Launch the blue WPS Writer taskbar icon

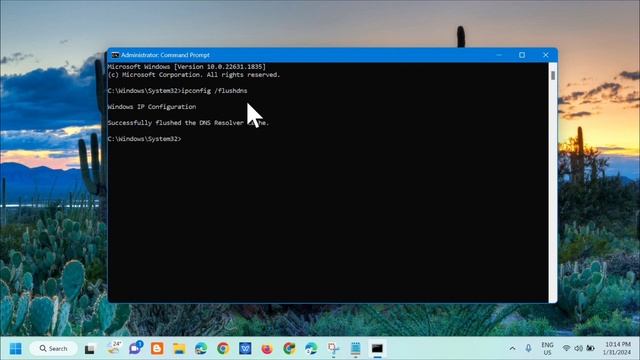click(245, 349)
